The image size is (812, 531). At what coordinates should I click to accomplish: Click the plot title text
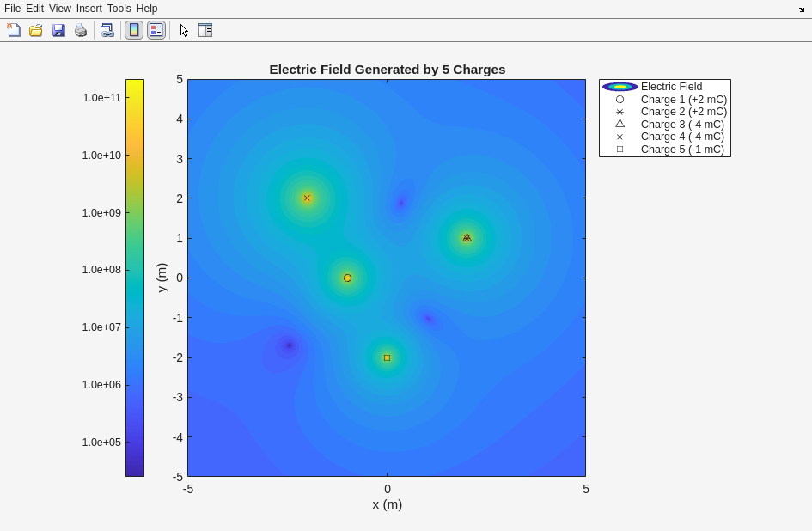coord(387,70)
